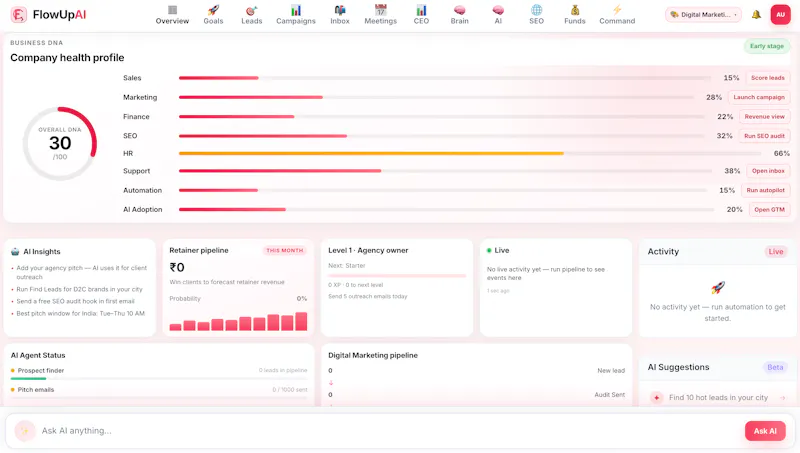Open the AI brain icon
Image resolution: width=800 pixels, height=453 pixels.
[x=498, y=10]
